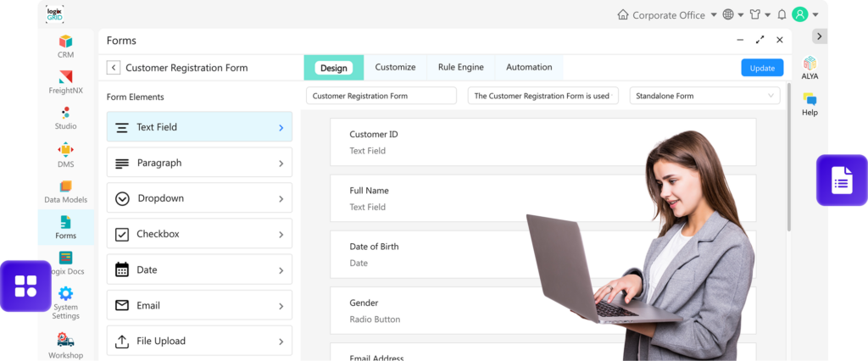Open the Standalone Form dropdown
Image resolution: width=868 pixels, height=361 pixels.
coord(705,96)
